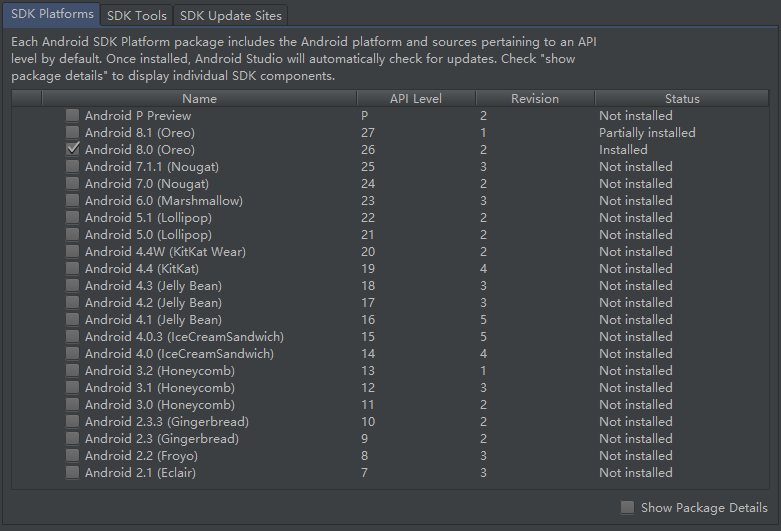781x531 pixels.
Task: Click API level 25 cell
Action: tap(368, 166)
